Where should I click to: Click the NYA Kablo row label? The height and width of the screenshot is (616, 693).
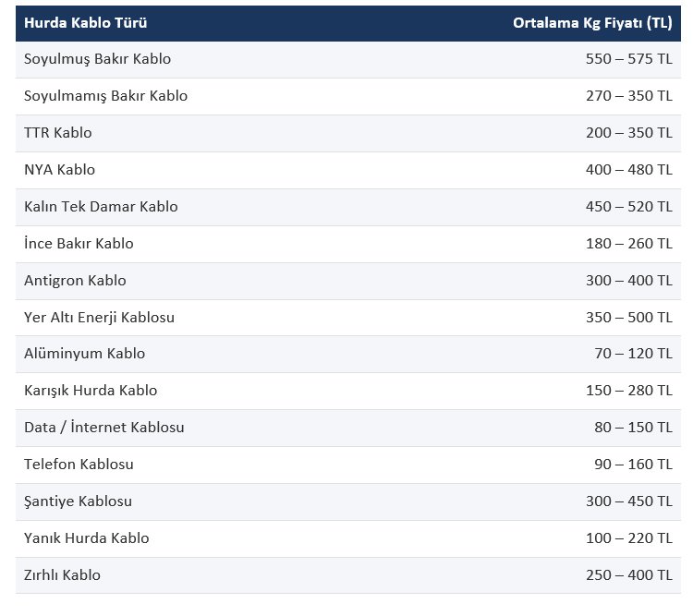(x=59, y=170)
